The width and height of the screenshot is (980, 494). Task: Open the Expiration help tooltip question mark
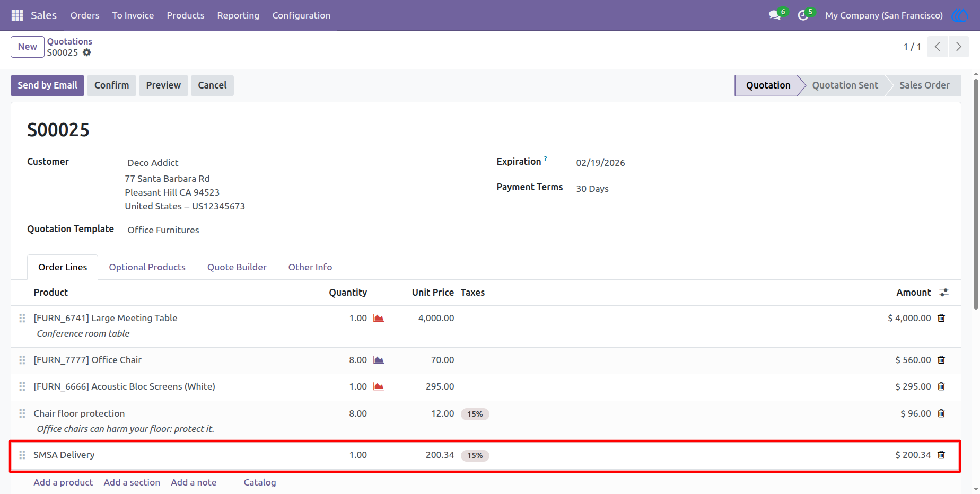(x=545, y=158)
